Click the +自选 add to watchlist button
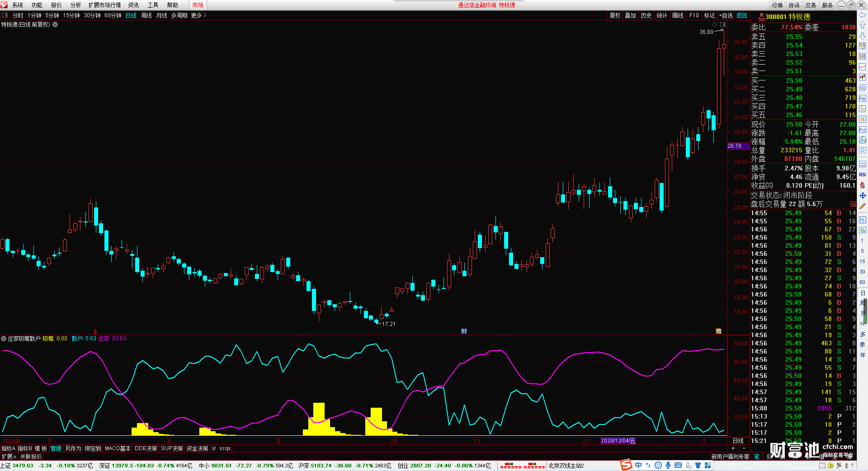868x471 pixels. tap(726, 15)
